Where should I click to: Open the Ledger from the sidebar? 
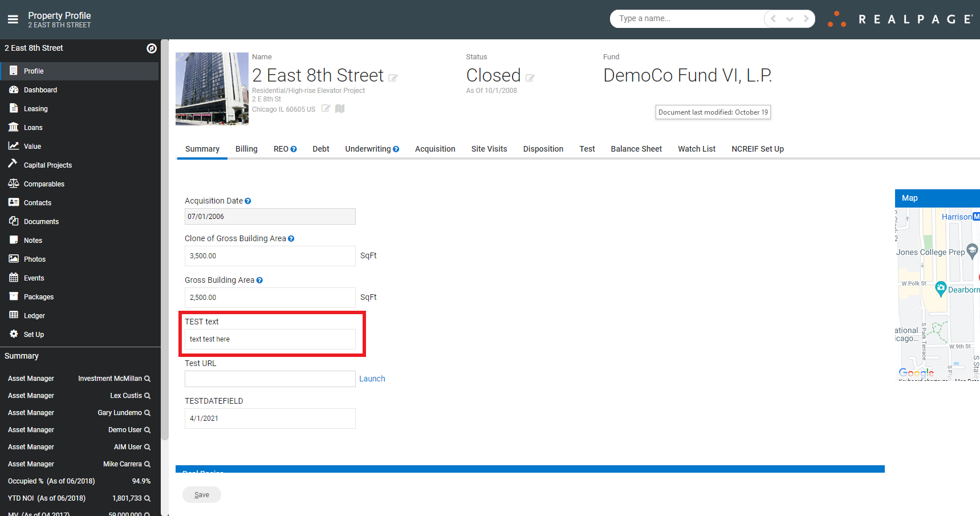[34, 315]
